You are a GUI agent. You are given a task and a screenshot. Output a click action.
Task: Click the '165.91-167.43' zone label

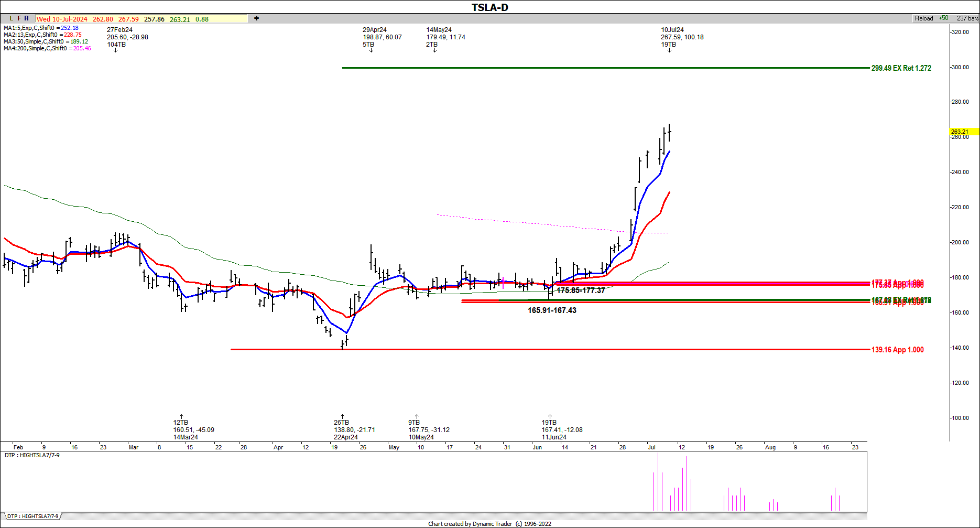pos(552,310)
